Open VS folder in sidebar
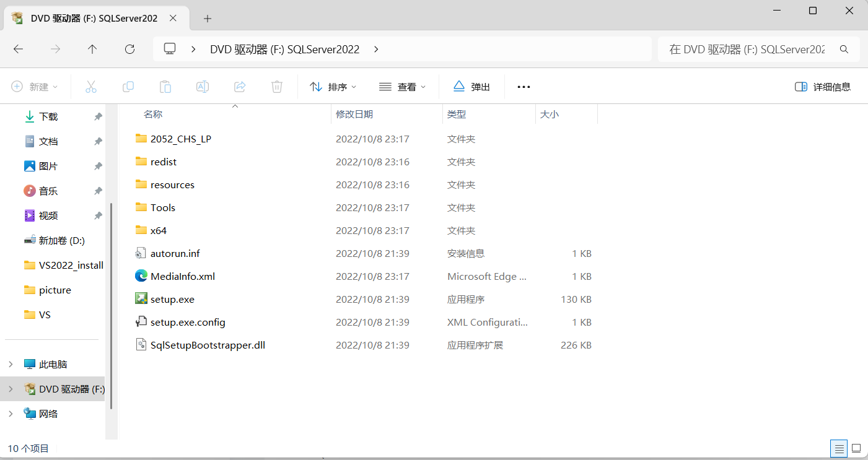Image resolution: width=868 pixels, height=460 pixels. (x=45, y=315)
